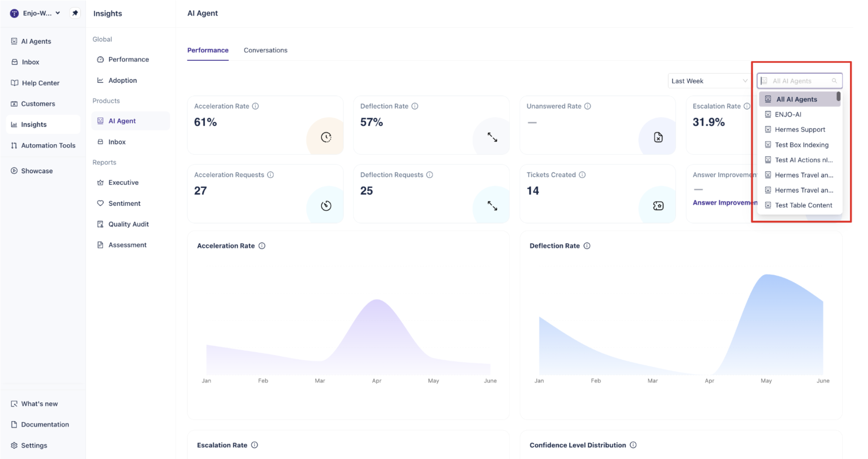The width and height of the screenshot is (868, 459).
Task: Click info icon next to Acceleration Rate card
Action: click(x=255, y=106)
